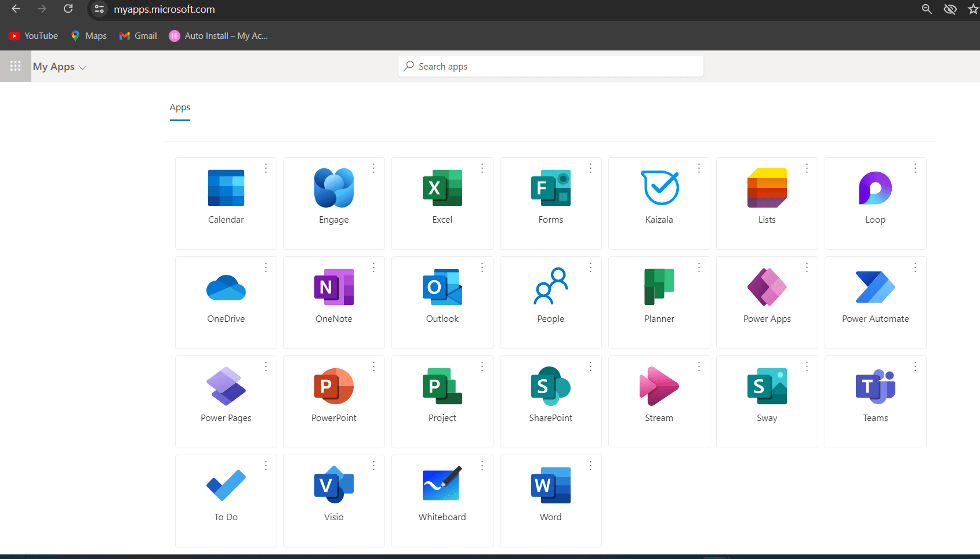Open the To Do checkmark icon
This screenshot has height=559, width=980.
pos(226,485)
